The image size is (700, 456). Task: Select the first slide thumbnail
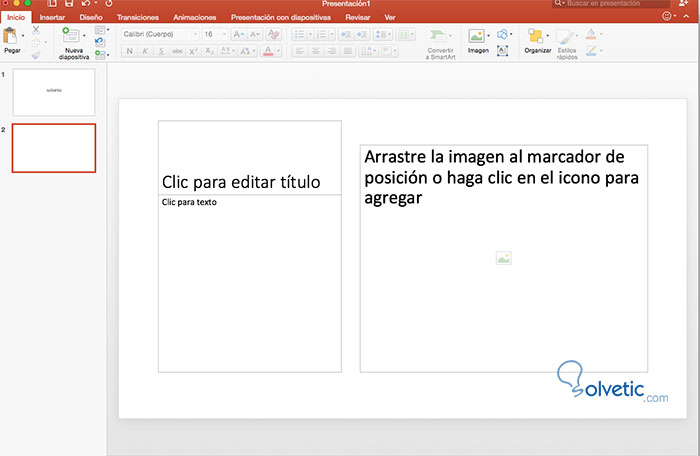click(54, 91)
